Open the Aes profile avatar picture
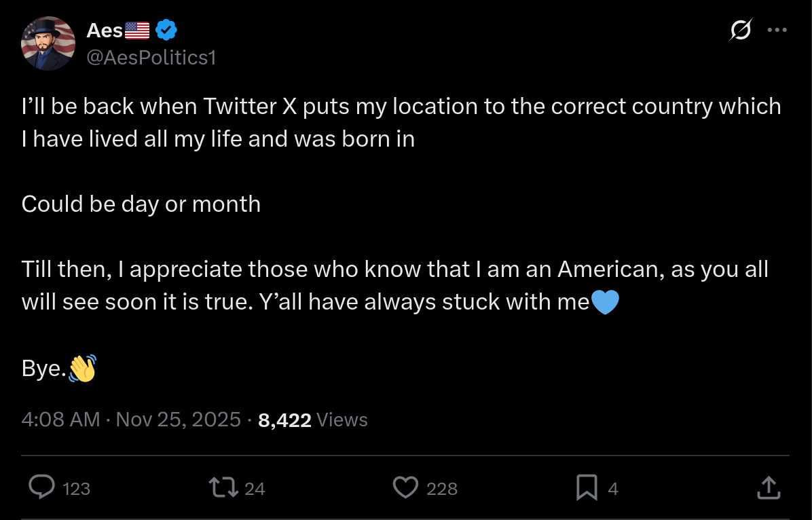The height and width of the screenshot is (520, 812). tap(48, 44)
